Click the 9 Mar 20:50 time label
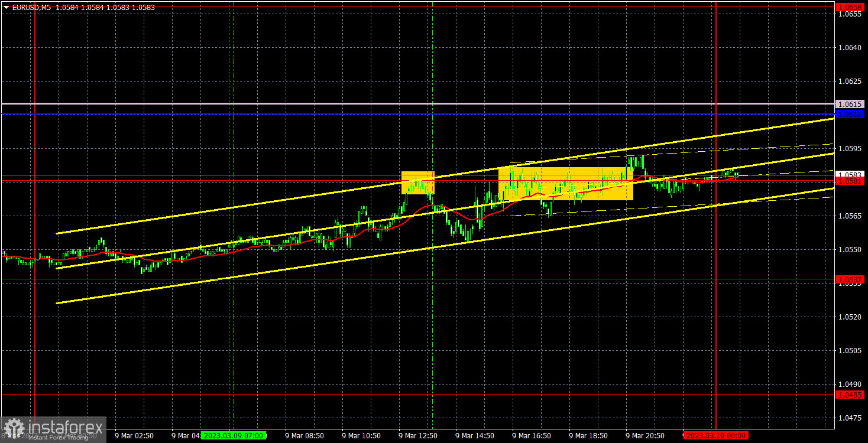Image resolution: width=868 pixels, height=443 pixels. click(645, 435)
